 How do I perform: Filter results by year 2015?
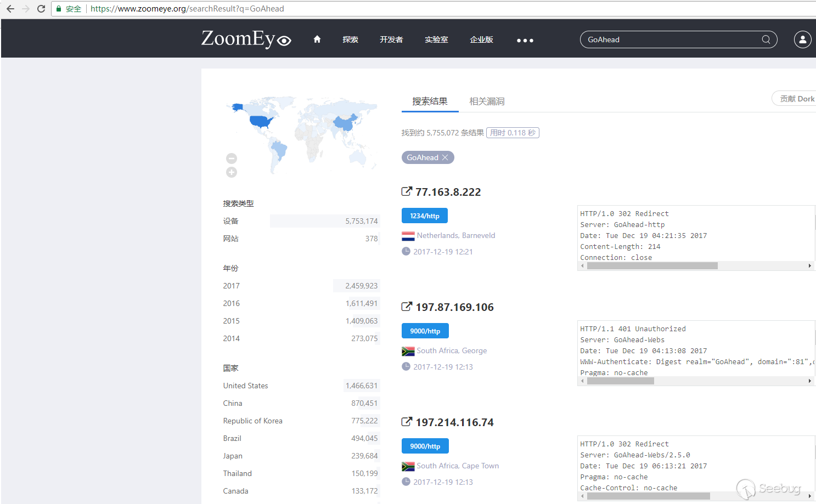[x=301, y=321]
